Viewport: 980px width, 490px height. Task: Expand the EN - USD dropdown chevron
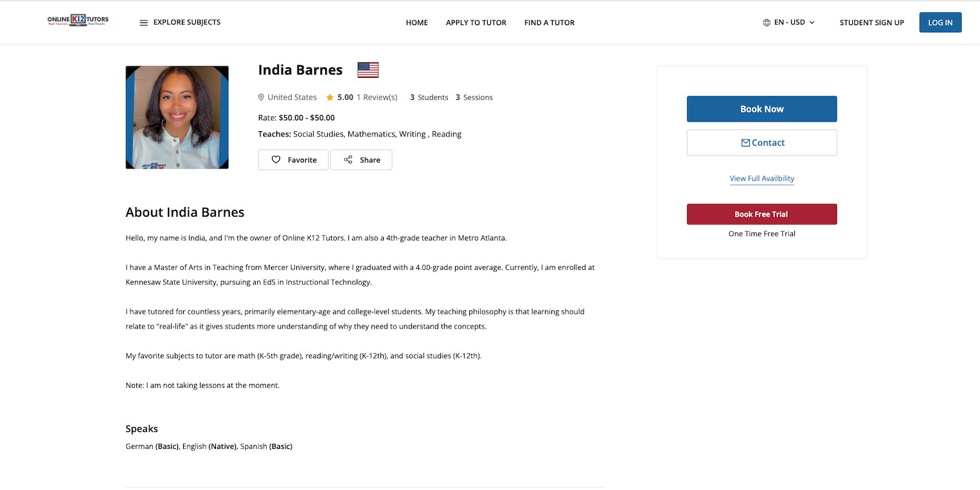pos(812,23)
